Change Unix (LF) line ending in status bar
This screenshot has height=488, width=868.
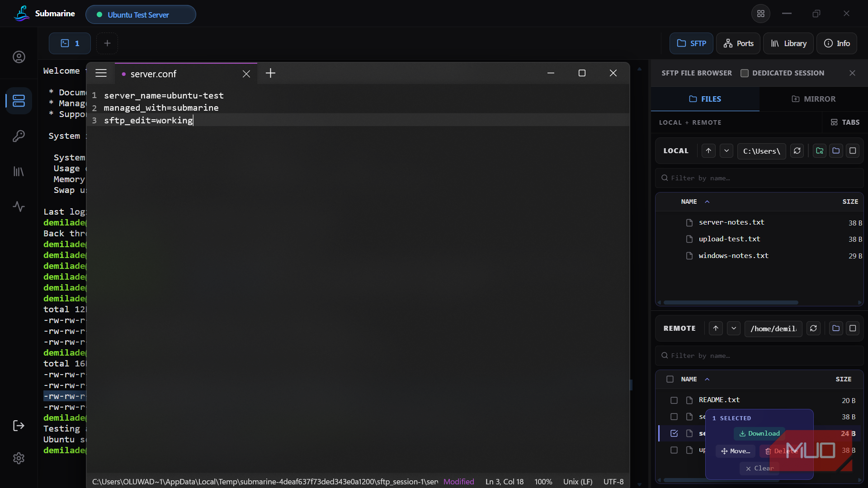[578, 482]
